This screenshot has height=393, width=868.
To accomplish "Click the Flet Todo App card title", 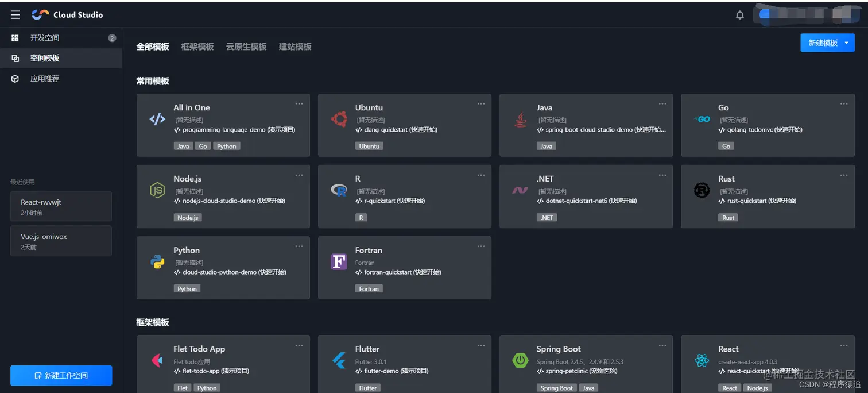I will (199, 349).
